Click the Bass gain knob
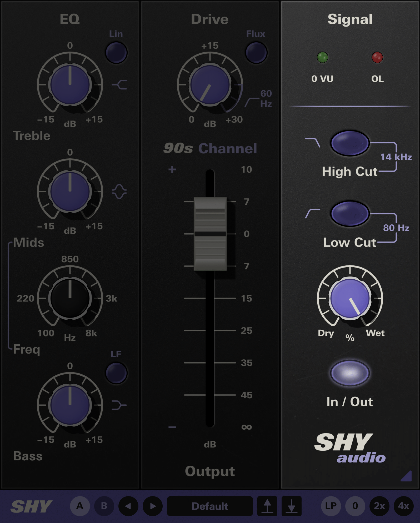The image size is (420, 523). (x=70, y=405)
